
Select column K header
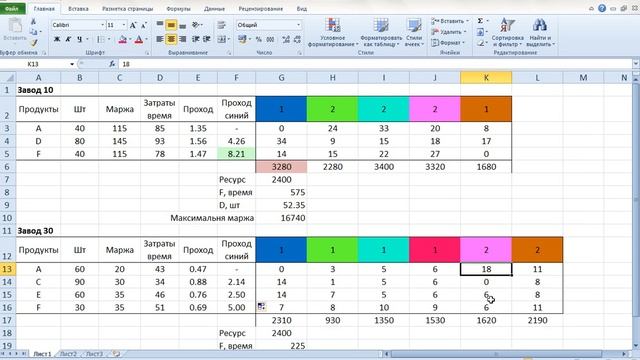(486, 78)
